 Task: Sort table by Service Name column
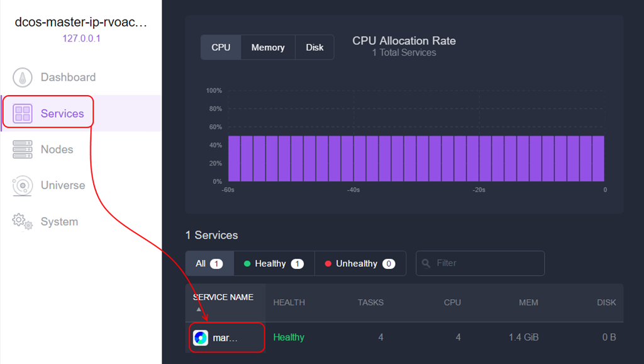(223, 297)
